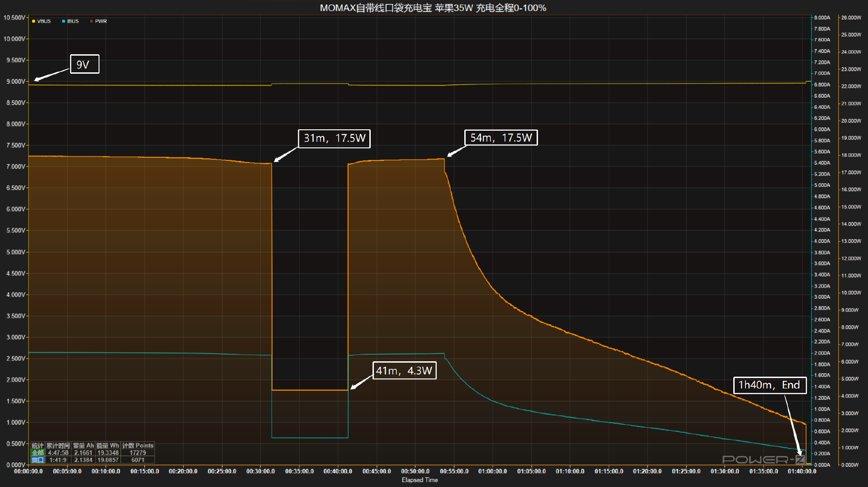
Task: Toggle the PWR series legend label
Action: [x=101, y=21]
